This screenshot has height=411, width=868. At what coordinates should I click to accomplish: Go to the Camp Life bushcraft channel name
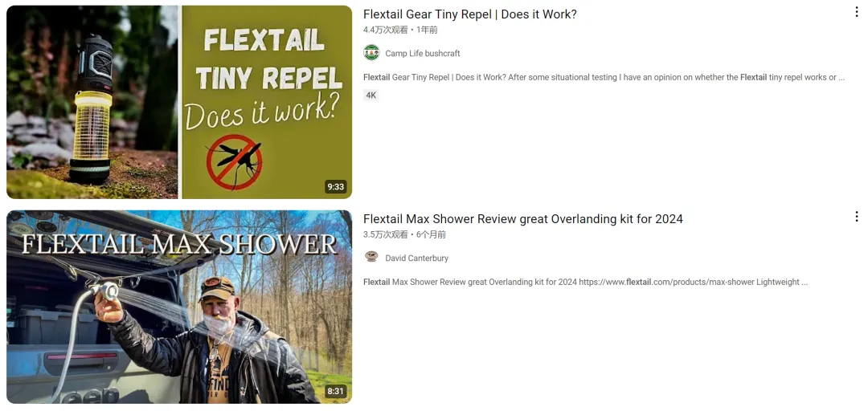[x=423, y=54]
